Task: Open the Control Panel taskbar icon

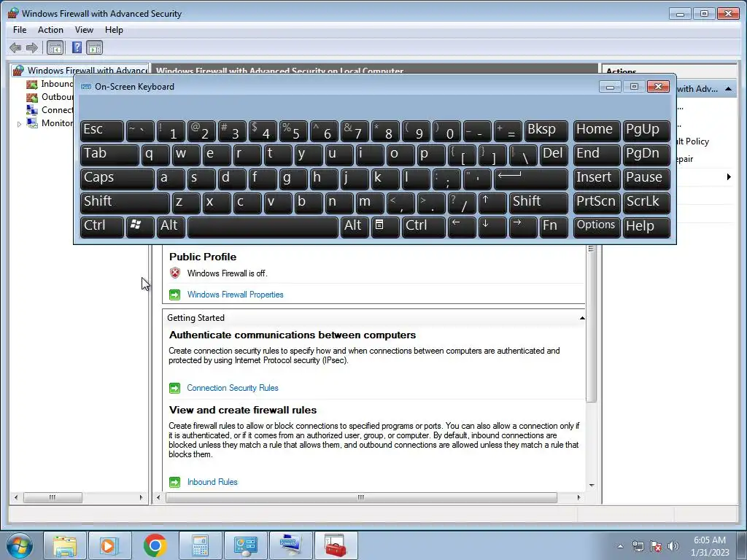Action: click(245, 545)
